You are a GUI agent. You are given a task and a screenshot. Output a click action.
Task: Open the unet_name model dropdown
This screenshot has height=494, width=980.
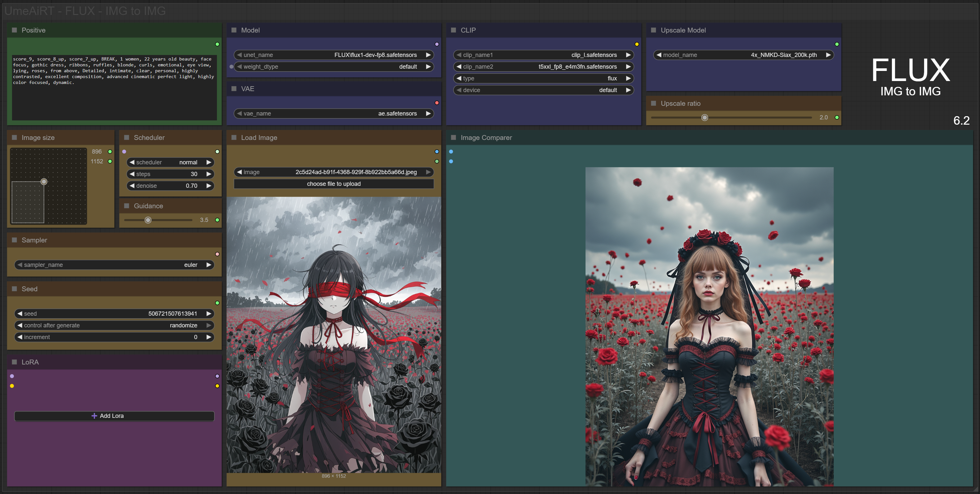tap(333, 55)
